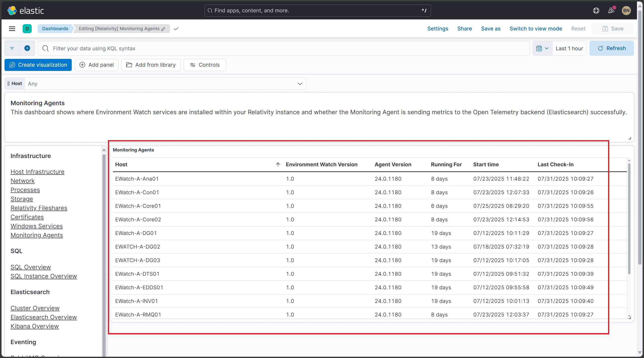Image resolution: width=644 pixels, height=358 pixels.
Task: Open the 'D' space selector next to breadcrumbs
Action: (x=27, y=28)
